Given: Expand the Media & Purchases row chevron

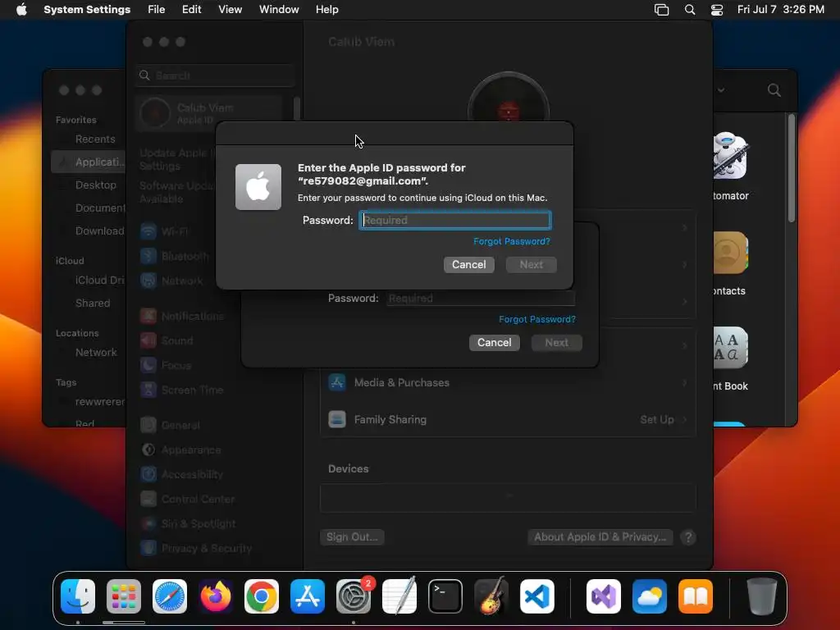Looking at the screenshot, I should [x=685, y=383].
